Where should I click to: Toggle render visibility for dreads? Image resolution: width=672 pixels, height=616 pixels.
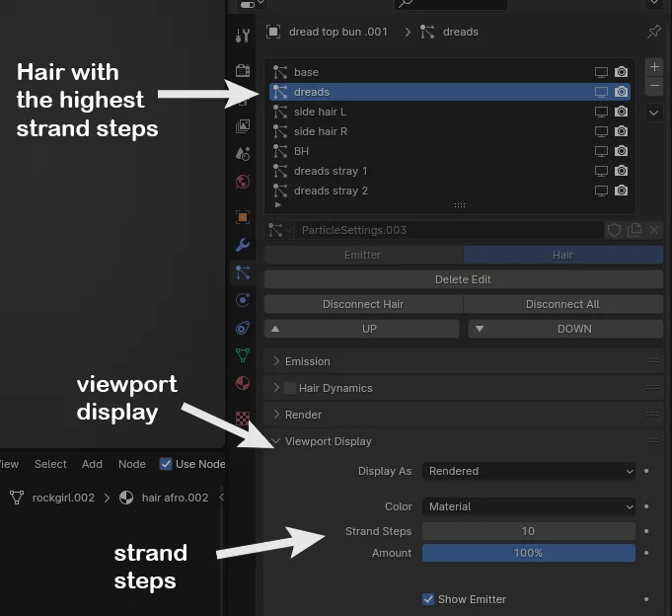[x=621, y=92]
